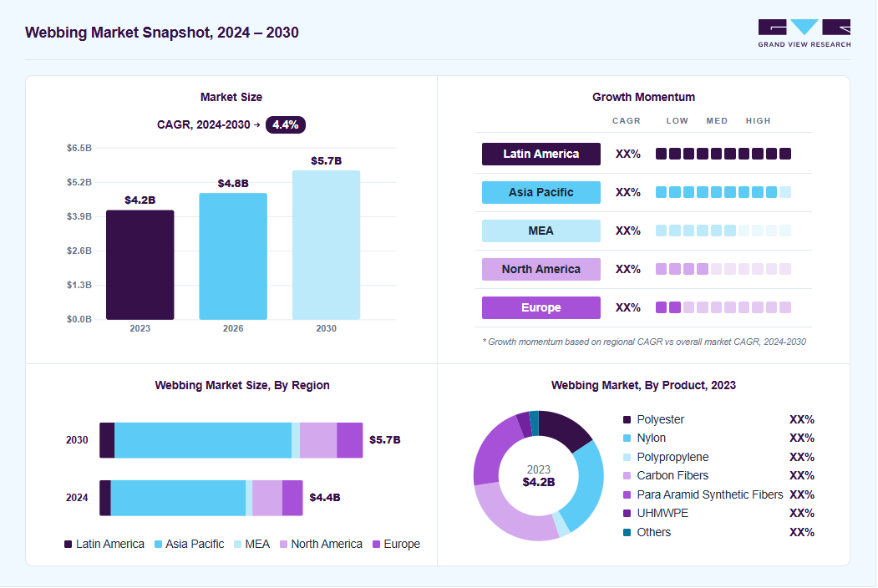
Task: Click the Webbing Market Snapshot title
Action: point(162,33)
